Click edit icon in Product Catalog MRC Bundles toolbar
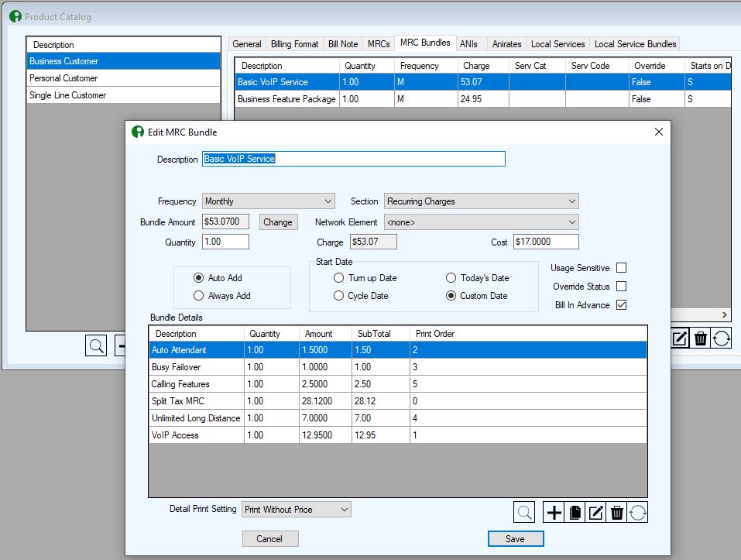Screen dimensions: 741x560 point(680,338)
